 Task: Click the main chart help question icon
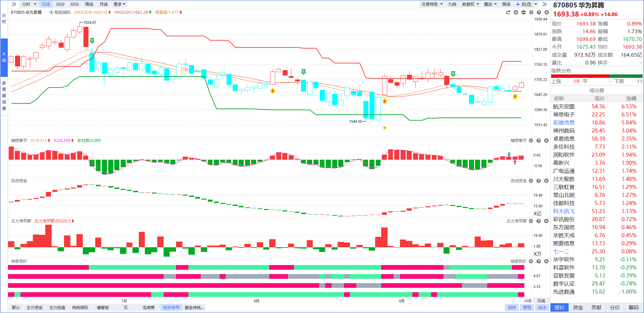[539, 12]
